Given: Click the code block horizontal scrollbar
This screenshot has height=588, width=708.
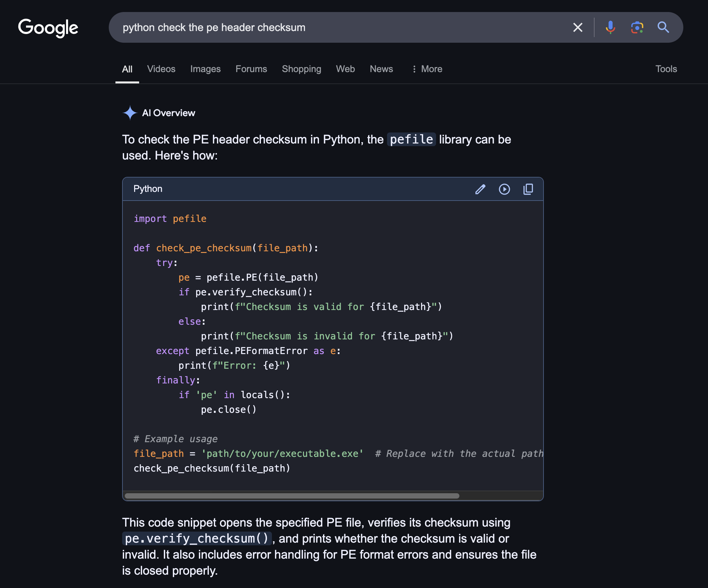Looking at the screenshot, I should tap(292, 496).
